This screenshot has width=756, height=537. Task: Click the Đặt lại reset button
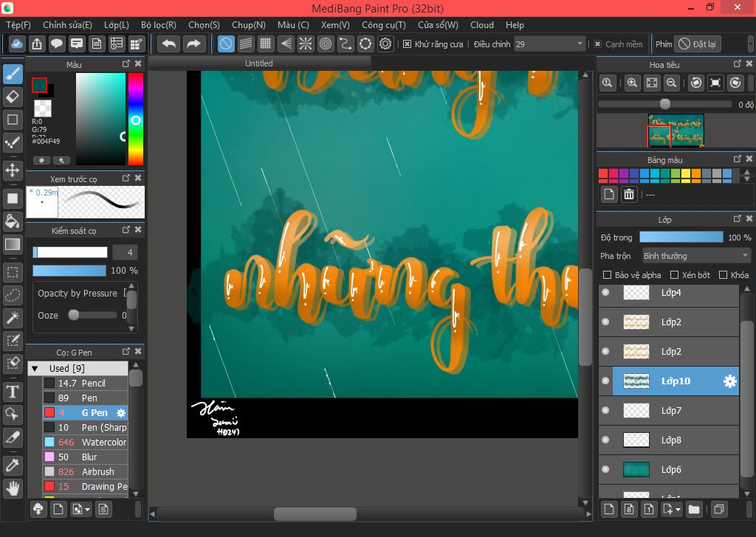697,44
